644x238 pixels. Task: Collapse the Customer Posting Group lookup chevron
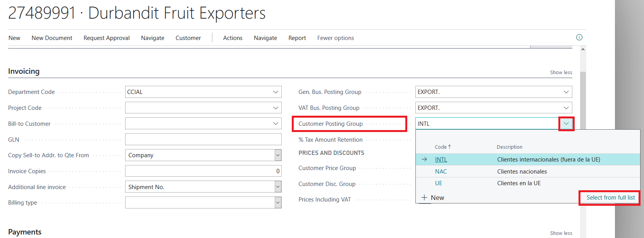pyautogui.click(x=566, y=123)
